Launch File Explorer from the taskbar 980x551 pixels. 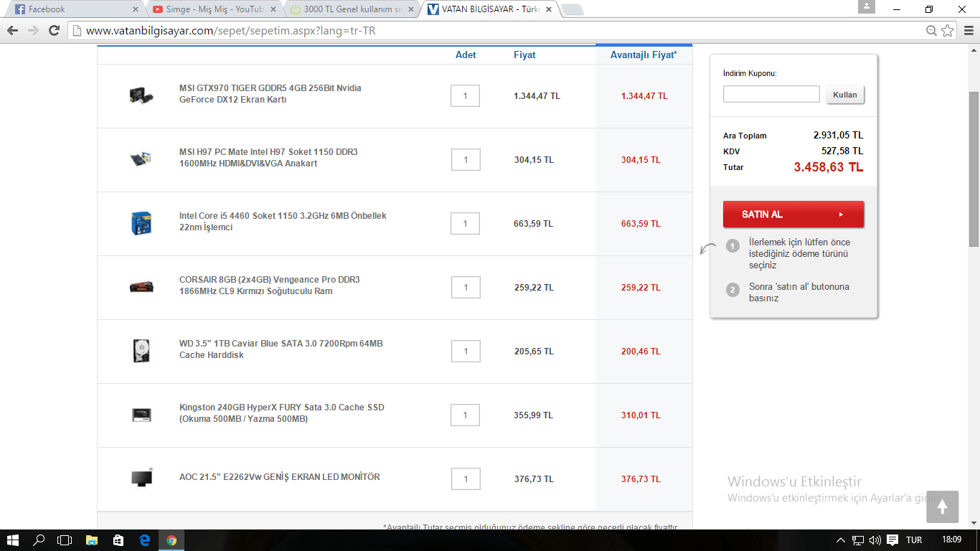tap(92, 540)
